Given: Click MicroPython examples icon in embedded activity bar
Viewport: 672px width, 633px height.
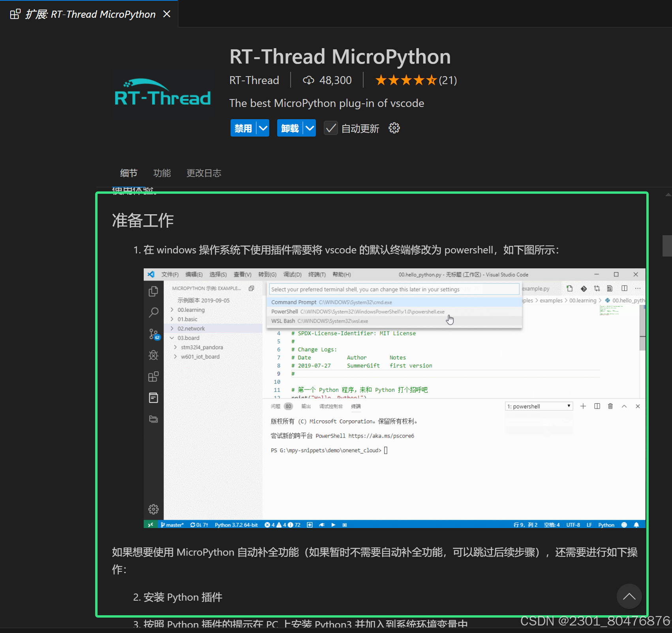Looking at the screenshot, I should [x=154, y=398].
